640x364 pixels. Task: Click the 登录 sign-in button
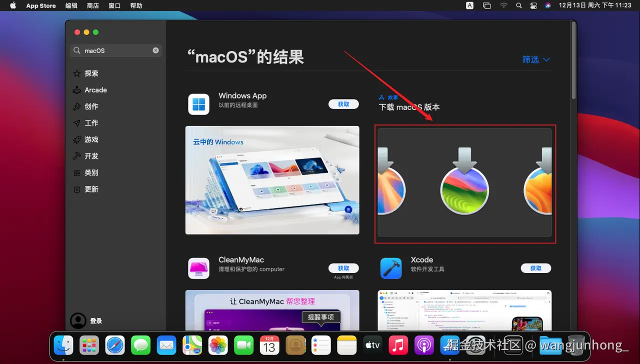[x=89, y=320]
